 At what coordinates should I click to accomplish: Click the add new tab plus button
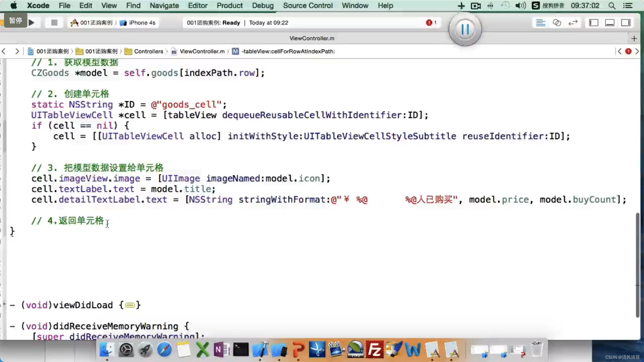[x=634, y=38]
